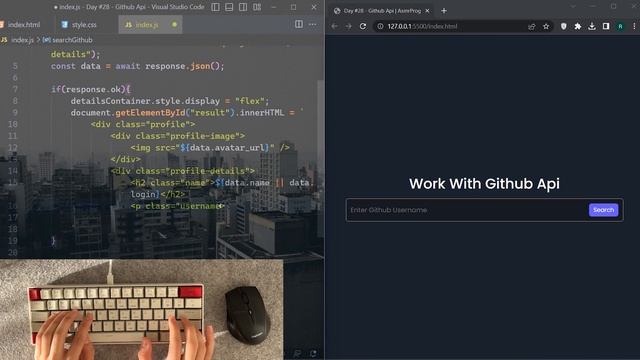
Task: Open Customize Layout icon in VS Code title bar
Action: (257, 7)
